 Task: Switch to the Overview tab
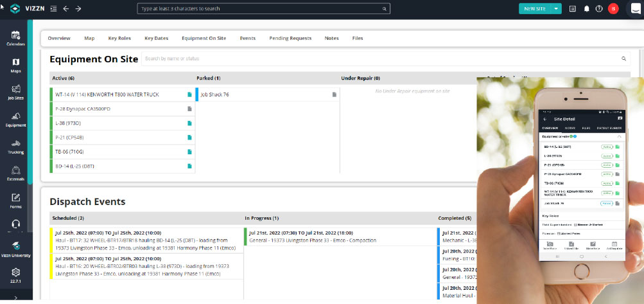point(59,39)
